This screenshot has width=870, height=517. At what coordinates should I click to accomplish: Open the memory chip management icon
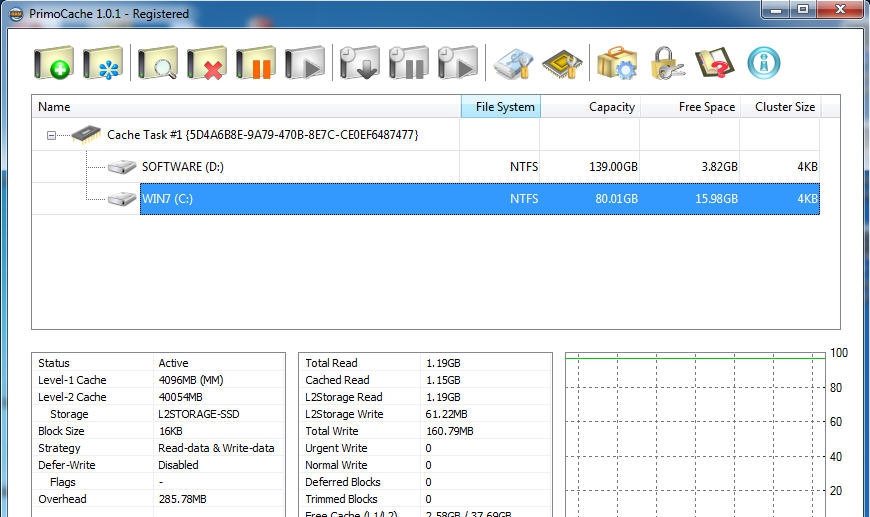point(561,63)
